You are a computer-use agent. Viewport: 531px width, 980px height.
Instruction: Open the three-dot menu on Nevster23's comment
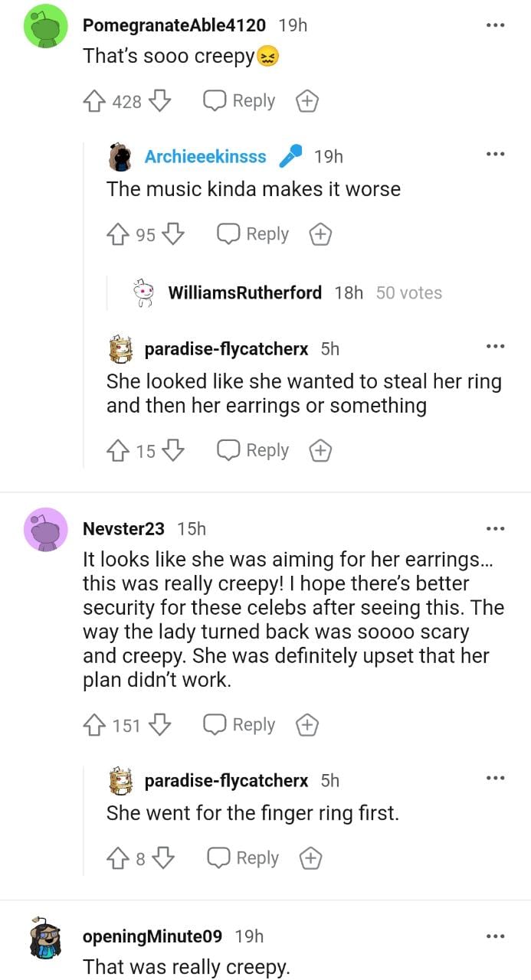click(496, 528)
